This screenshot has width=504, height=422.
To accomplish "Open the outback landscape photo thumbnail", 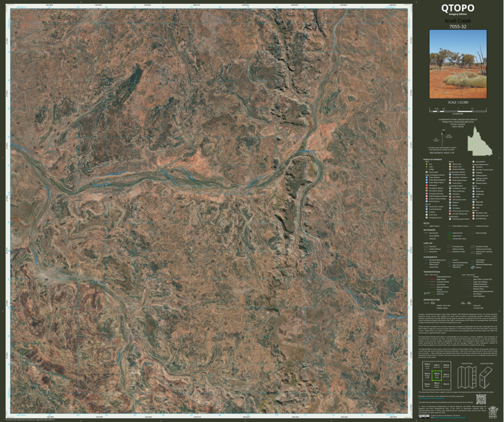I will point(458,64).
